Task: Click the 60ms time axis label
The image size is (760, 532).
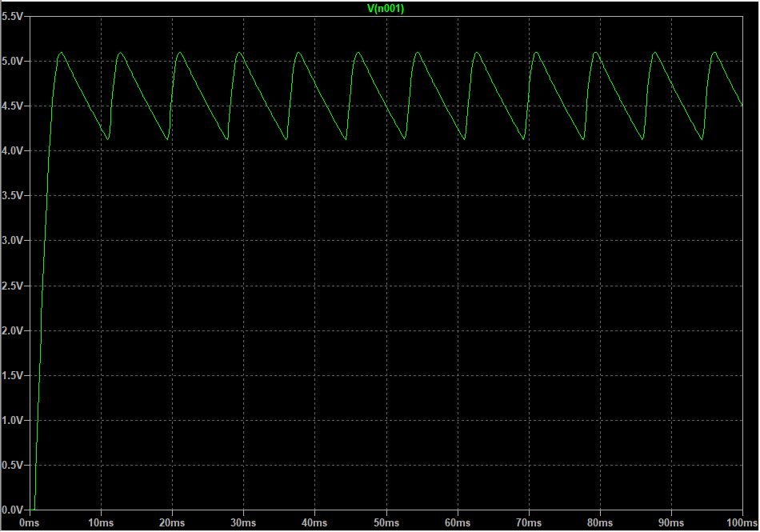Action: click(458, 523)
